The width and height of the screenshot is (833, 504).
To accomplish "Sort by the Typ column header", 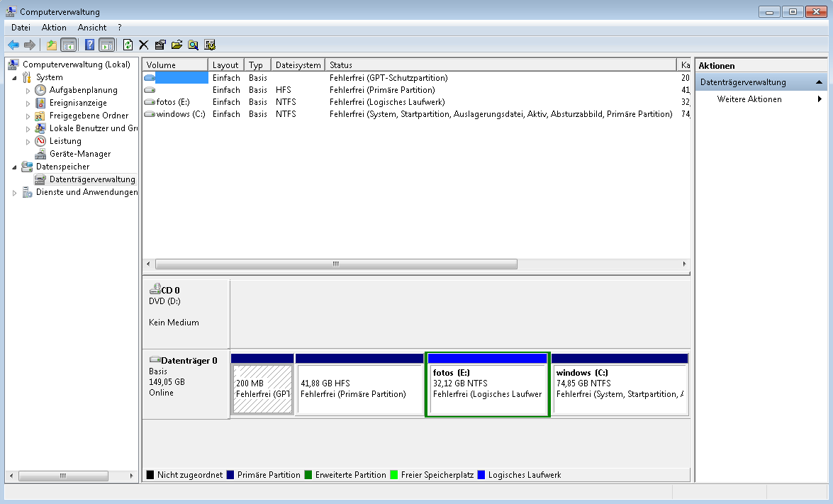I will pos(257,65).
